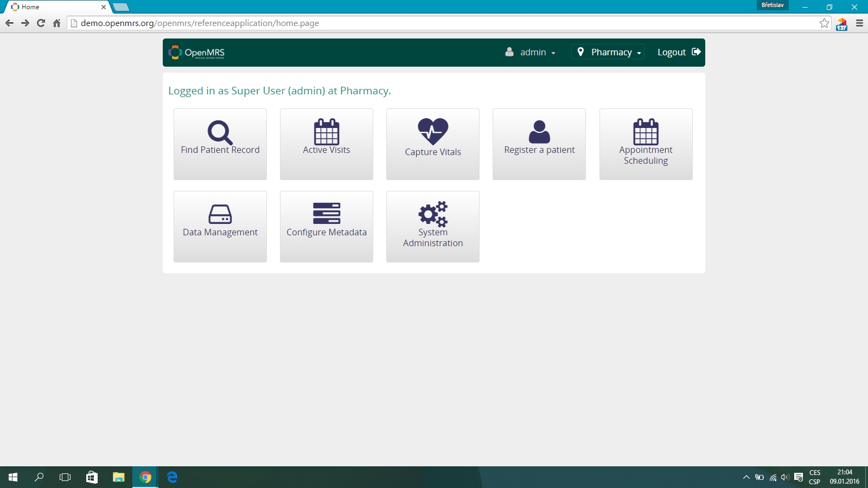Open Microsoft Edge from taskbar
Image resolution: width=868 pixels, height=488 pixels.
(172, 477)
